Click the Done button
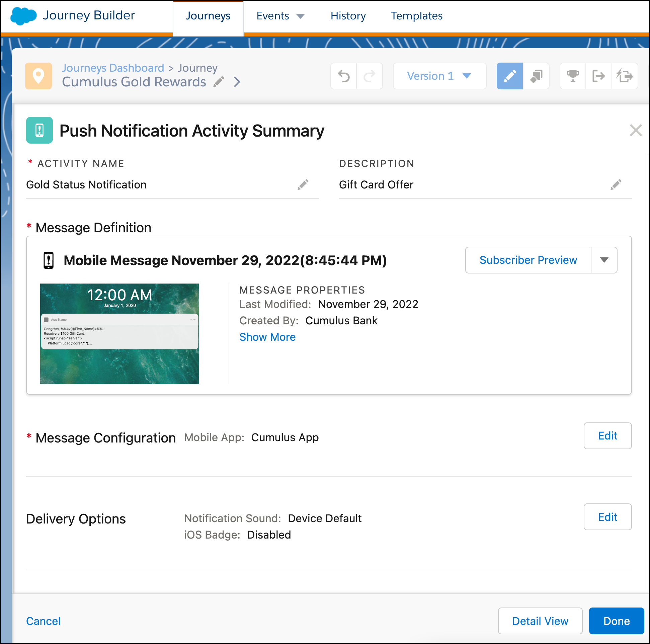Viewport: 650px width, 644px height. (616, 621)
